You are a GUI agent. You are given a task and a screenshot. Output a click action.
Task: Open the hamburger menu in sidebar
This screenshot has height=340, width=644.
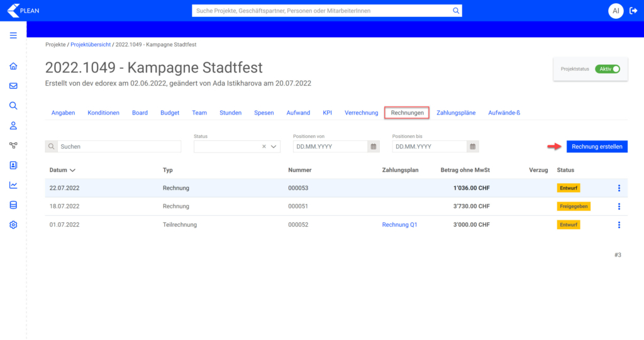point(13,35)
